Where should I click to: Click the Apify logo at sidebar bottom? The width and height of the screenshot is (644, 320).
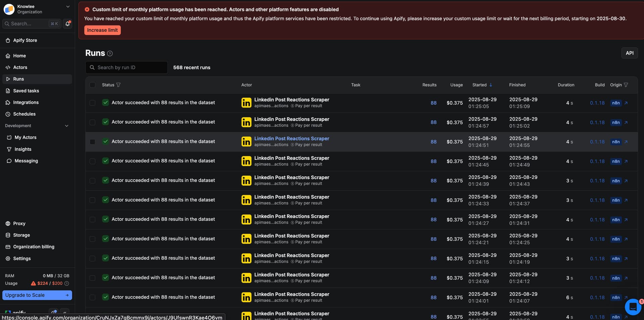(15, 313)
